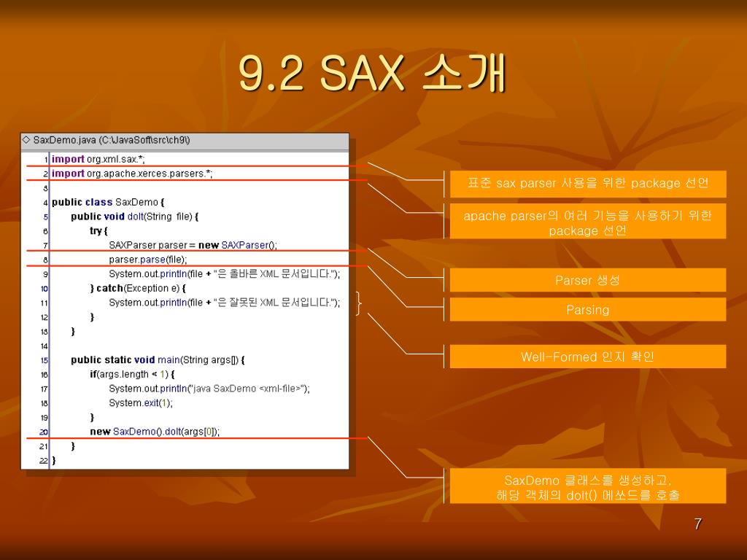
Task: Click the 'try {' line
Action: [x=98, y=231]
